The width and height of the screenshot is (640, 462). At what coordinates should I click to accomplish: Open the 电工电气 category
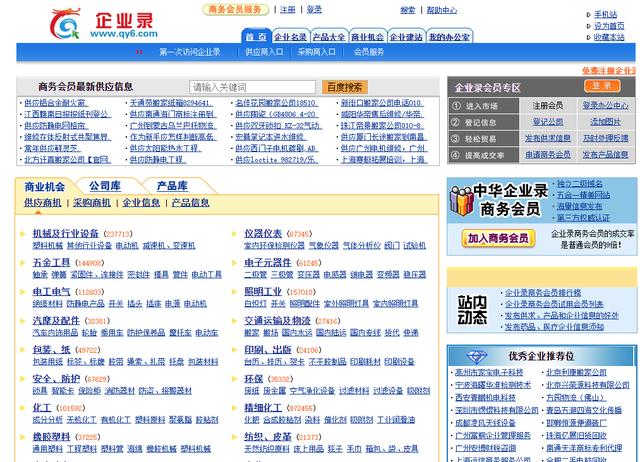[x=51, y=292]
